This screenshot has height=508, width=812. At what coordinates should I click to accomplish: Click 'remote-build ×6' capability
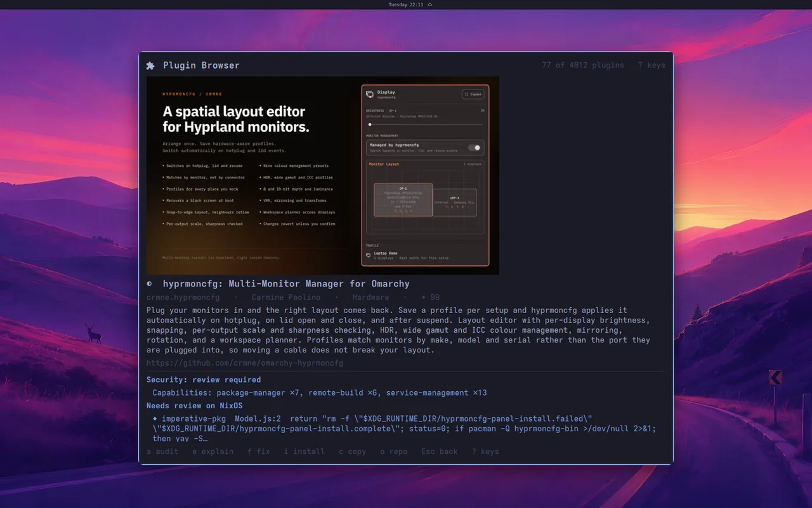[x=343, y=393]
